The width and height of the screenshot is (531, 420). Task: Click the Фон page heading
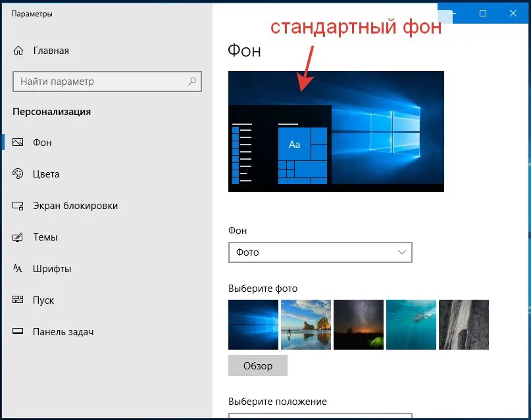point(243,51)
